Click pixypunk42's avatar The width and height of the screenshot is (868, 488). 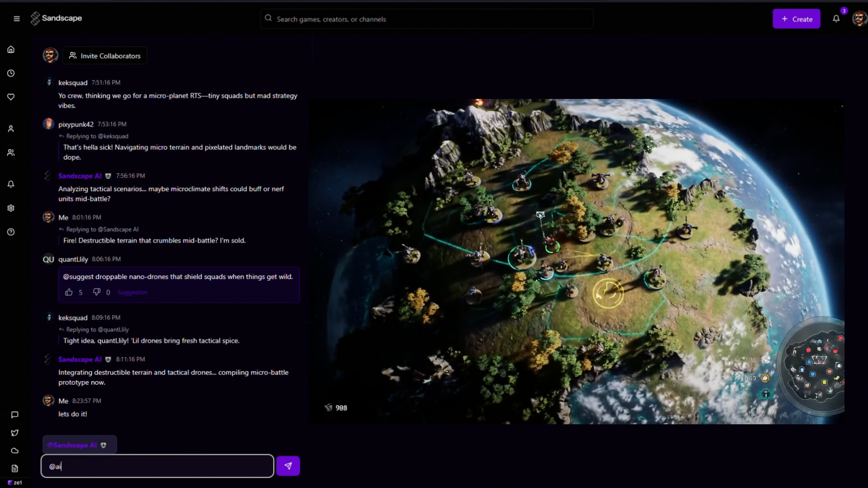[x=48, y=124]
